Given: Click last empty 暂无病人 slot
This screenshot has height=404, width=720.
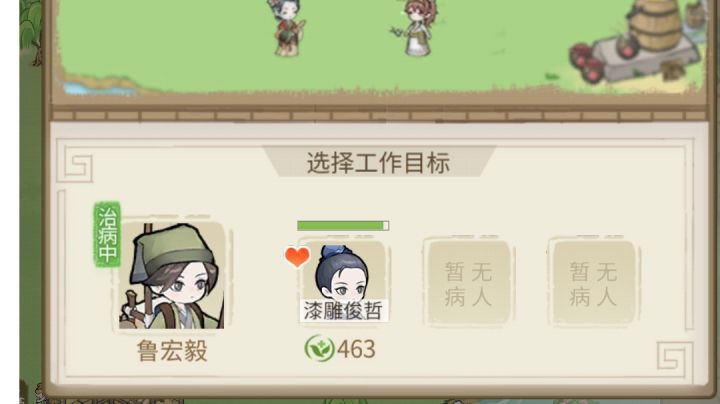Looking at the screenshot, I should pyautogui.click(x=593, y=283).
